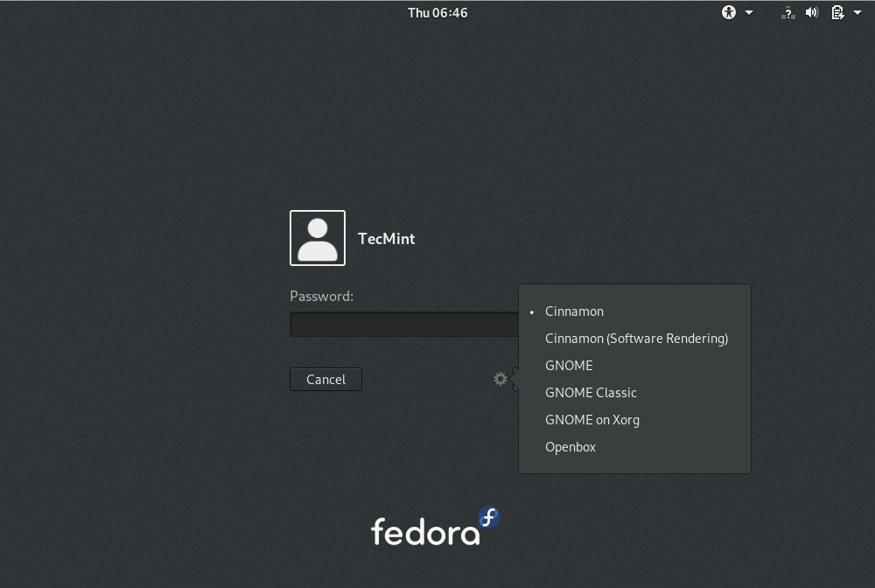Image resolution: width=875 pixels, height=588 pixels.
Task: Click the network status icon
Action: (x=787, y=12)
